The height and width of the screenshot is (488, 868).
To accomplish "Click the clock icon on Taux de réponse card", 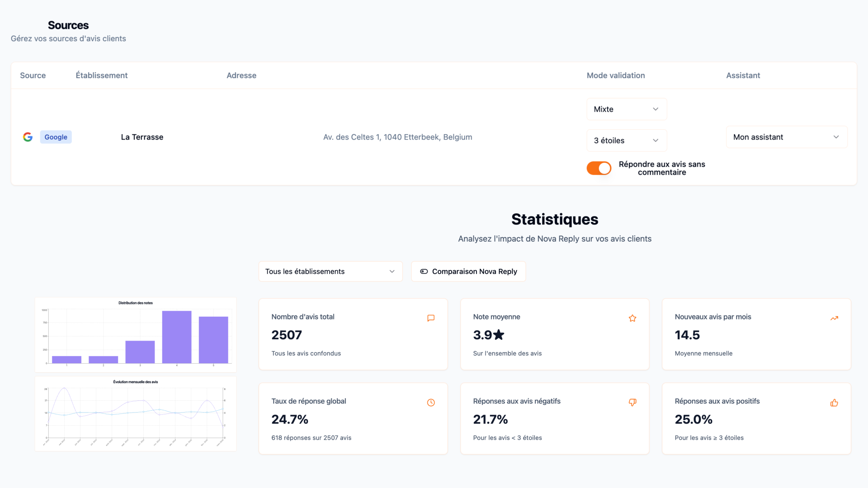I will pos(431,403).
